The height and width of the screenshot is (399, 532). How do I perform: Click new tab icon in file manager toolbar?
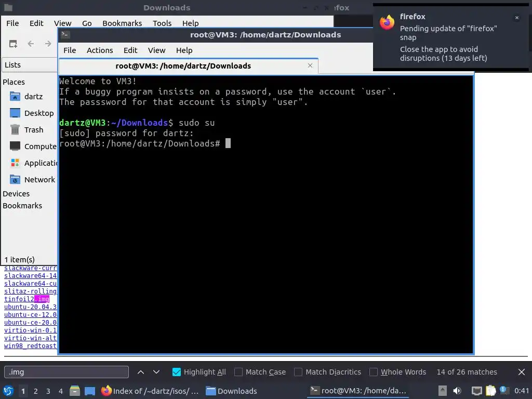coord(13,44)
